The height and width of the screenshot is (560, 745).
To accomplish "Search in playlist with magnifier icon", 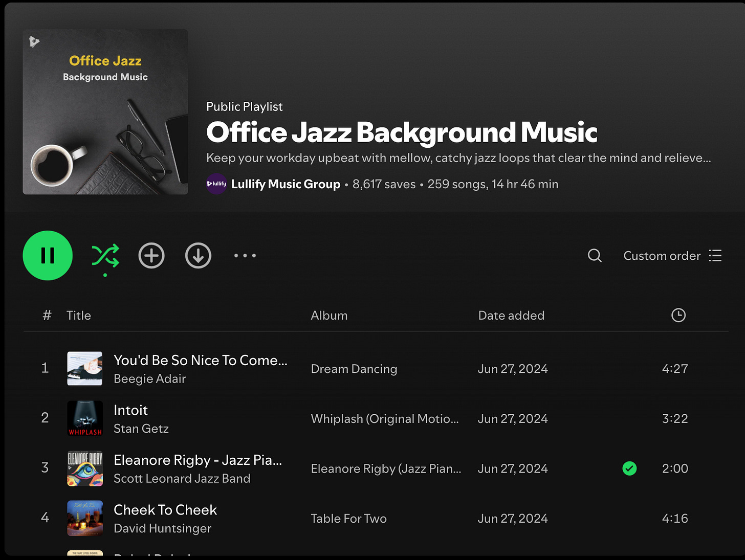I will click(595, 256).
